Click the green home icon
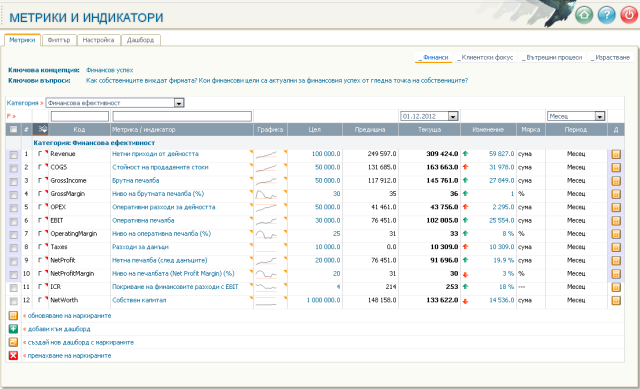Screen dimensions: 640x389 pyautogui.click(x=584, y=15)
